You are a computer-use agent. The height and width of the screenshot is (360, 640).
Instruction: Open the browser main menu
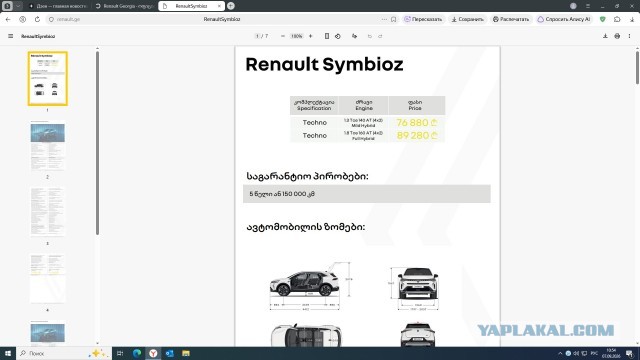click(588, 6)
